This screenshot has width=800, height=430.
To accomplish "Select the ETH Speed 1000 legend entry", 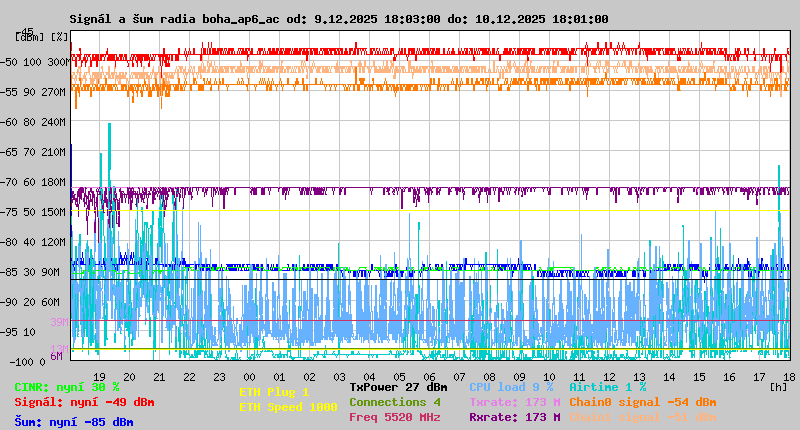I will 288,407.
